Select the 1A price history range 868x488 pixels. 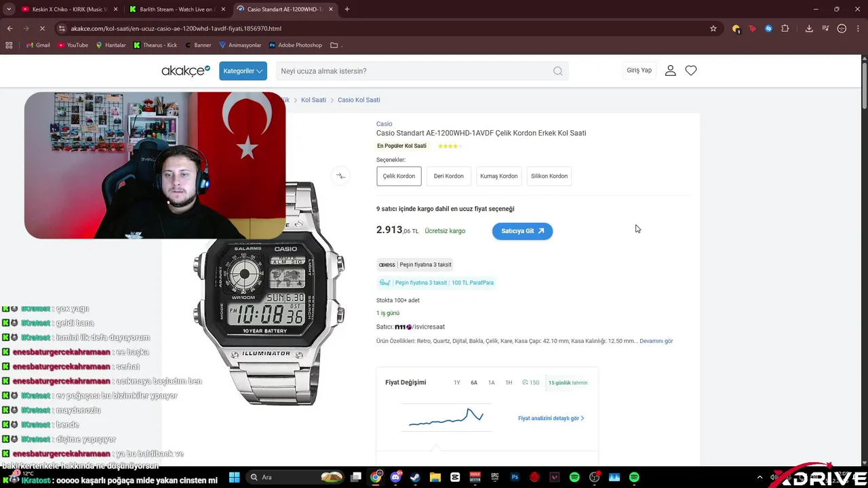(492, 383)
